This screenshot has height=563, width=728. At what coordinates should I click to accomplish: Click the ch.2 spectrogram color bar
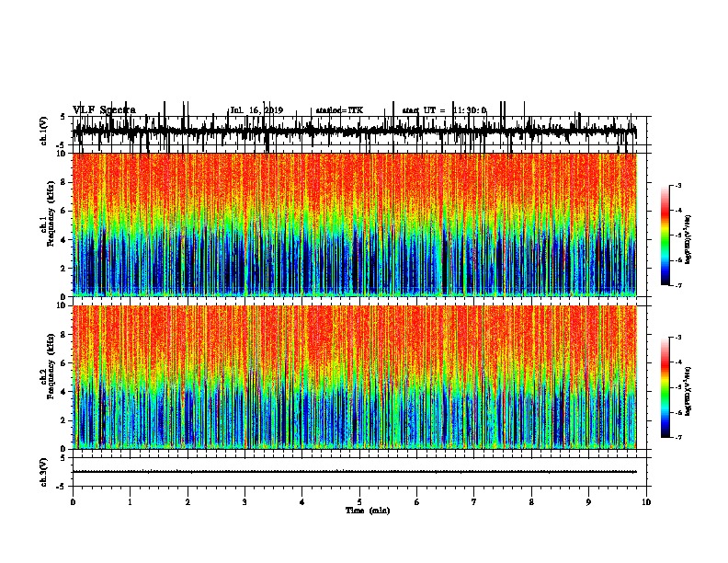tap(665, 387)
